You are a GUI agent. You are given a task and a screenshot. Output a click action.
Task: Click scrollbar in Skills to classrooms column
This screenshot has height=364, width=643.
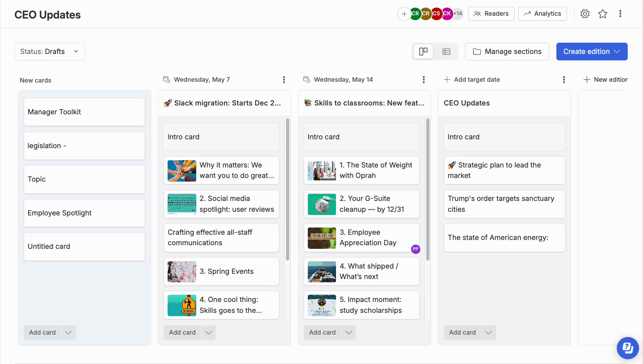click(428, 189)
